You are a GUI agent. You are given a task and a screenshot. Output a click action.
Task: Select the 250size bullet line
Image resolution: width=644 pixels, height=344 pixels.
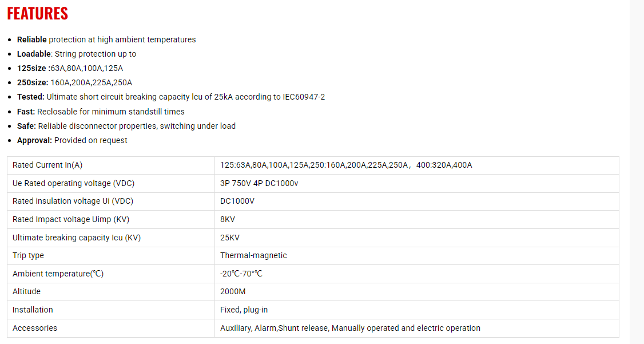74,82
